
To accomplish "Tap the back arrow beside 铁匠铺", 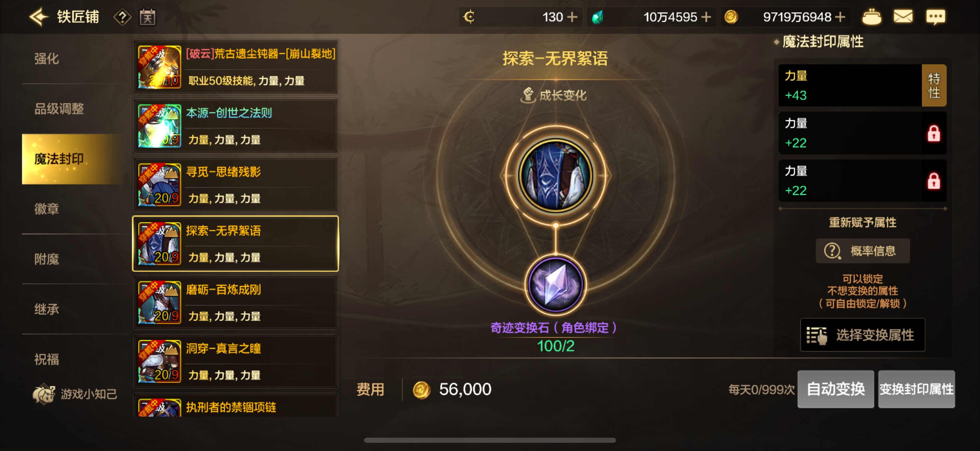I will tap(39, 17).
